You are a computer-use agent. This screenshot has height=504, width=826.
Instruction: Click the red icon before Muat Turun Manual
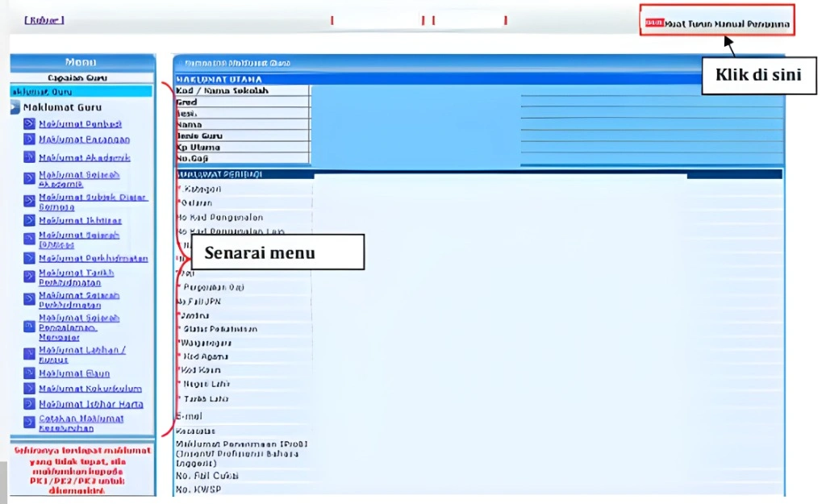(653, 23)
